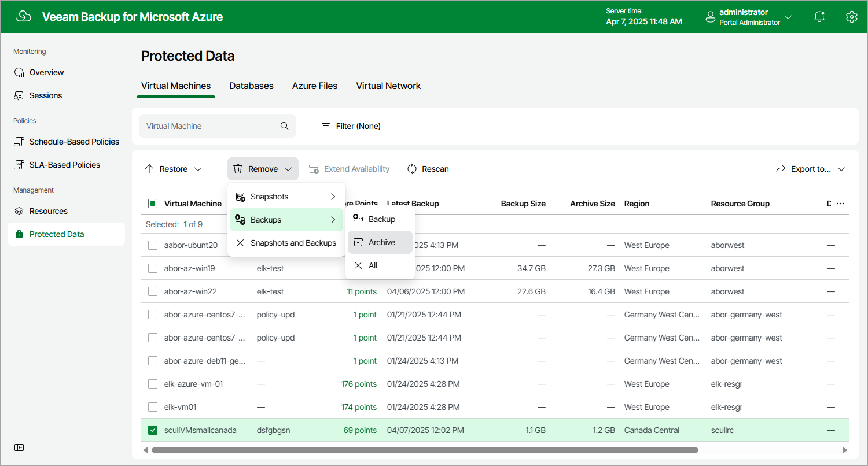The image size is (868, 466).
Task: Click the Overview icon in sidebar
Action: click(19, 72)
